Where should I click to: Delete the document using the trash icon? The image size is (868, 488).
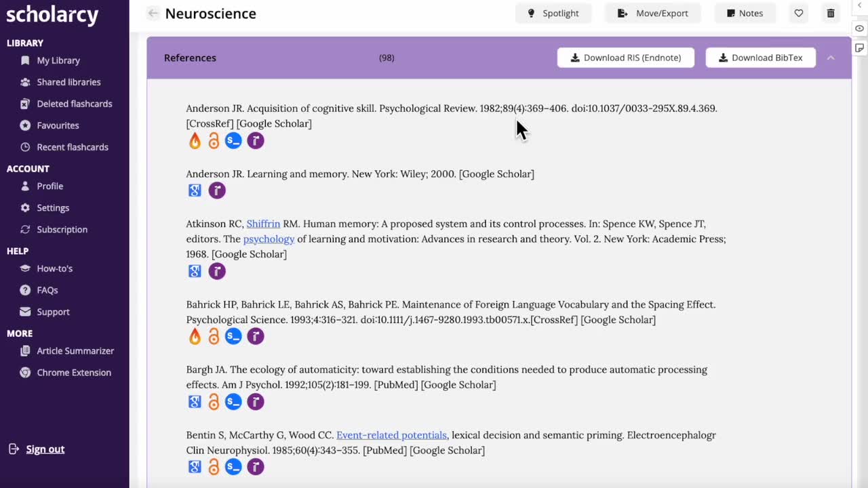click(x=830, y=13)
